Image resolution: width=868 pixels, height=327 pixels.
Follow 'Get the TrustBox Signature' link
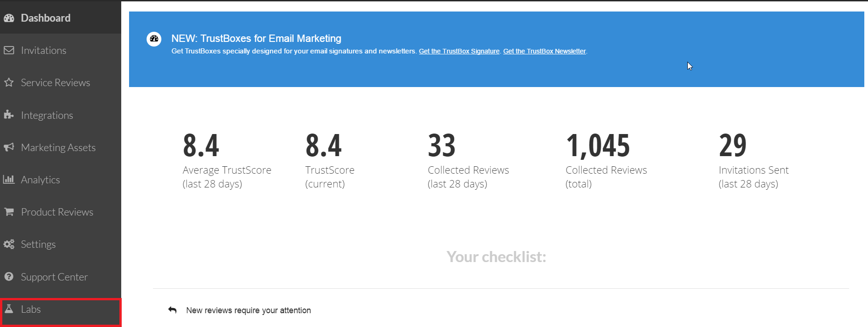[459, 51]
